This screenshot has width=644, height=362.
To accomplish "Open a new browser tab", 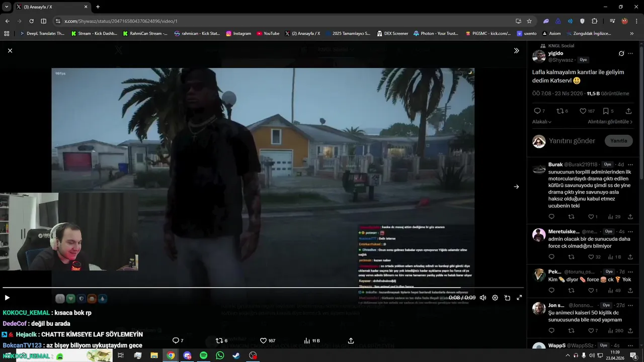I will (x=98, y=7).
